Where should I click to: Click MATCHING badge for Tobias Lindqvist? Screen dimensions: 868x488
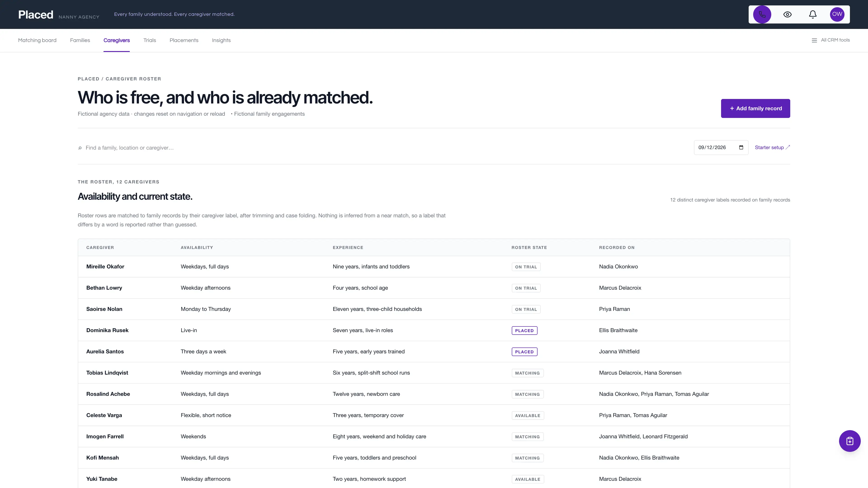[x=527, y=373]
